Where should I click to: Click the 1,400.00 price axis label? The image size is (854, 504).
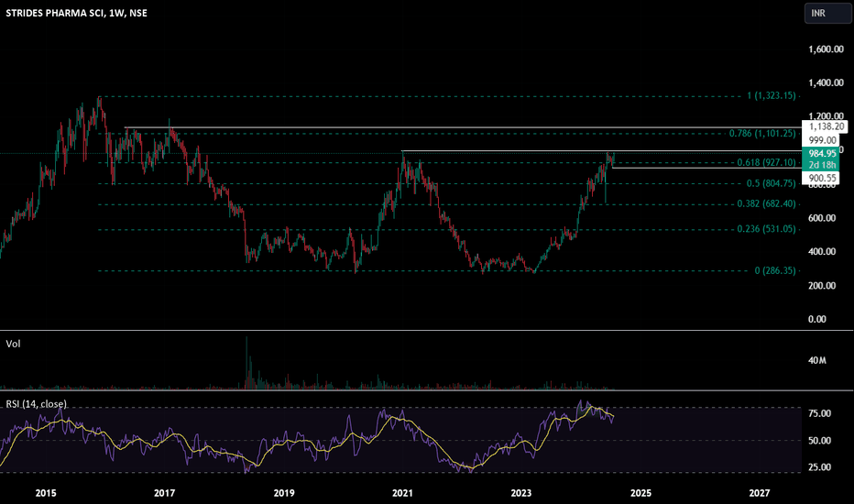[x=827, y=82]
